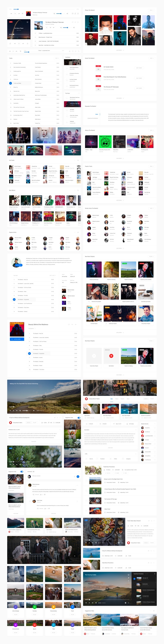Open the NEW sort dropdown in the Tracks panel
This screenshot has height=644, width=164.
tap(57, 58)
